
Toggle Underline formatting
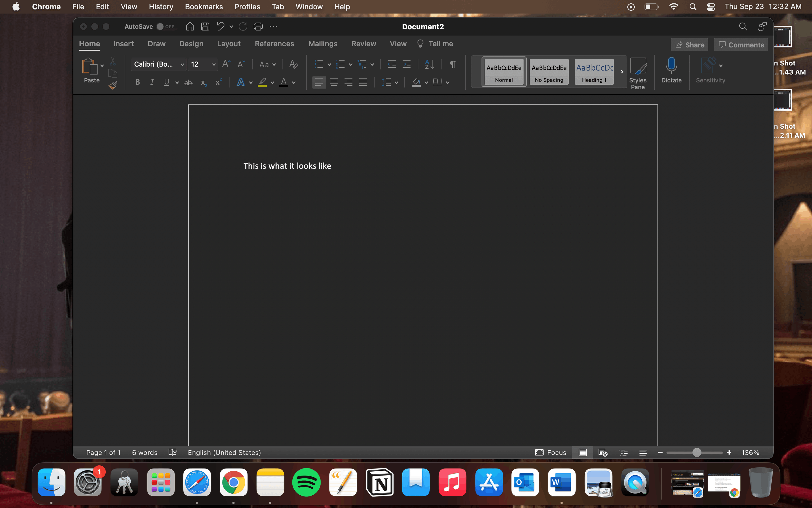(x=166, y=82)
